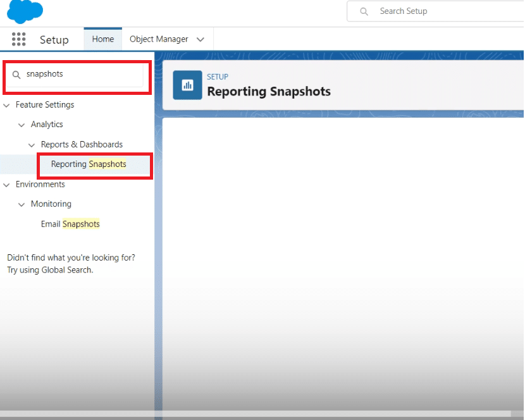Screen dimensions: 525x420
Task: Open the Object Manager tab
Action: pyautogui.click(x=159, y=39)
